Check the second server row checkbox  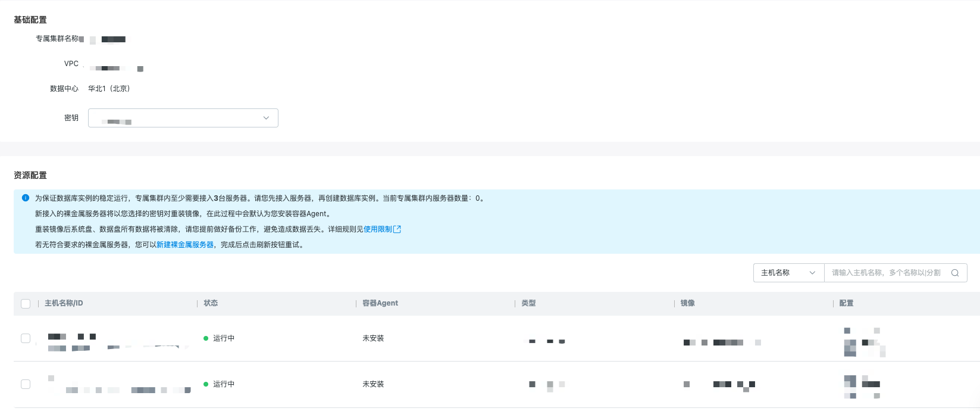click(26, 384)
